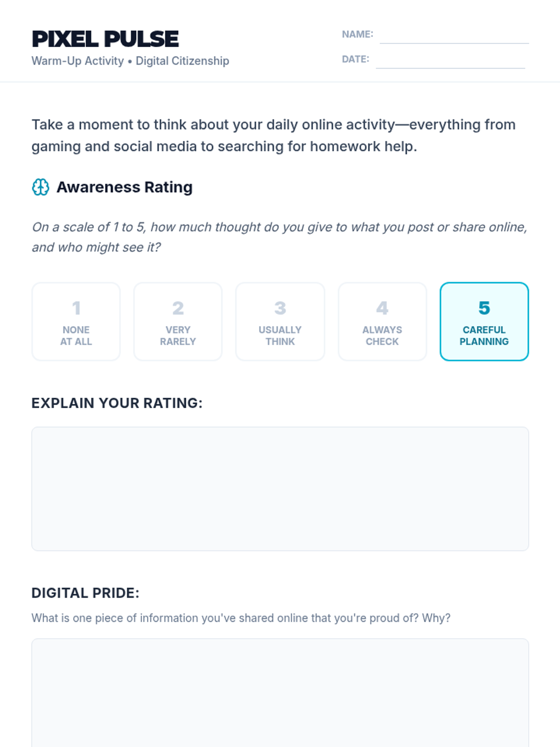The height and width of the screenshot is (747, 560).
Task: Click the Explain Your Rating label
Action: click(117, 403)
